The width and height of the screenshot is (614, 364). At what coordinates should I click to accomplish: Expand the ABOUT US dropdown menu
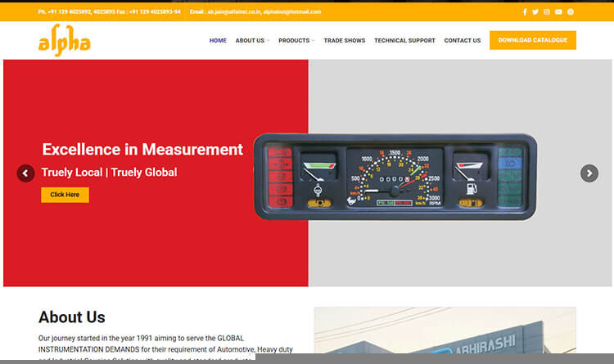[252, 40]
